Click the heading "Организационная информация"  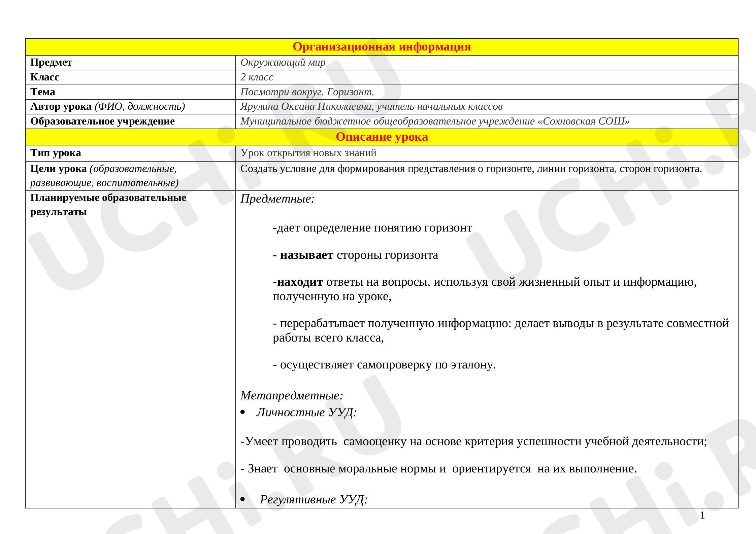pyautogui.click(x=382, y=47)
